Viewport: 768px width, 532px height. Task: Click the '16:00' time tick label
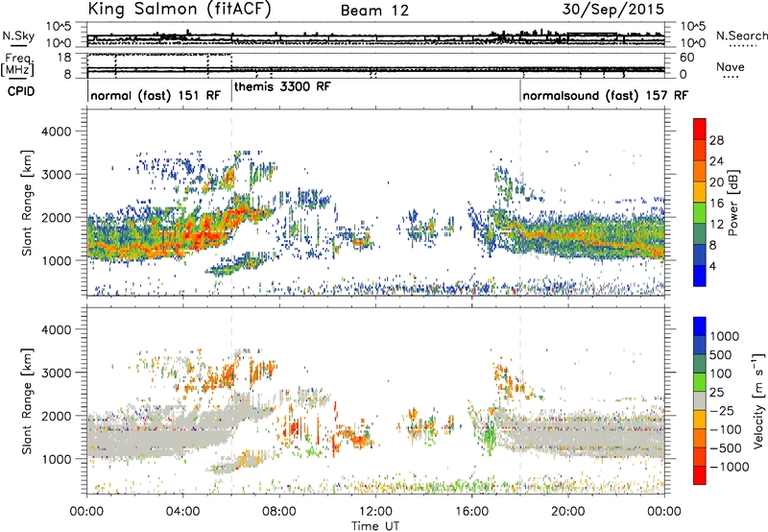click(471, 512)
